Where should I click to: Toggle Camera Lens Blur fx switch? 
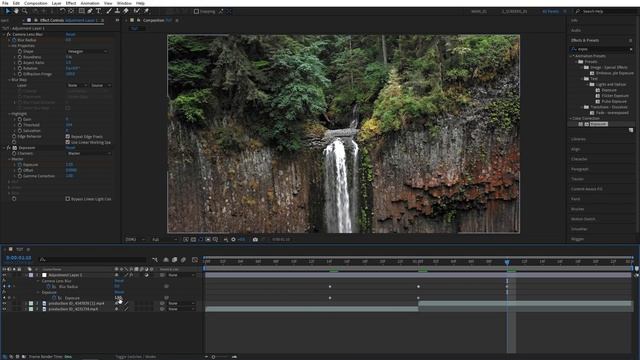click(x=8, y=34)
